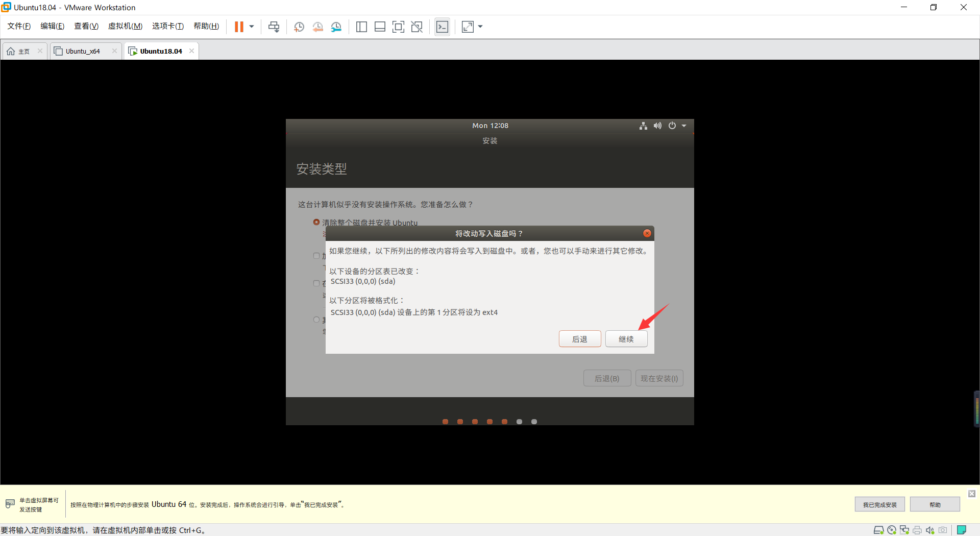
Task: Open the 选项卡(T) menu
Action: pos(168,26)
